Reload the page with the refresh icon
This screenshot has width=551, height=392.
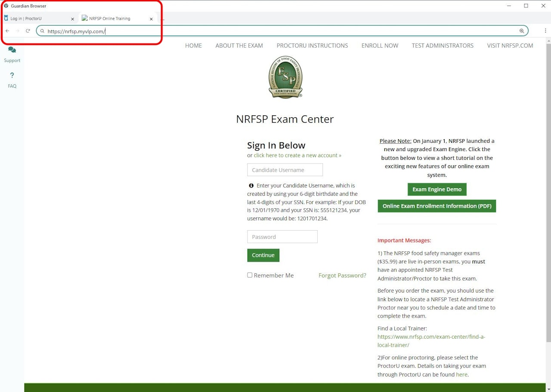(28, 31)
